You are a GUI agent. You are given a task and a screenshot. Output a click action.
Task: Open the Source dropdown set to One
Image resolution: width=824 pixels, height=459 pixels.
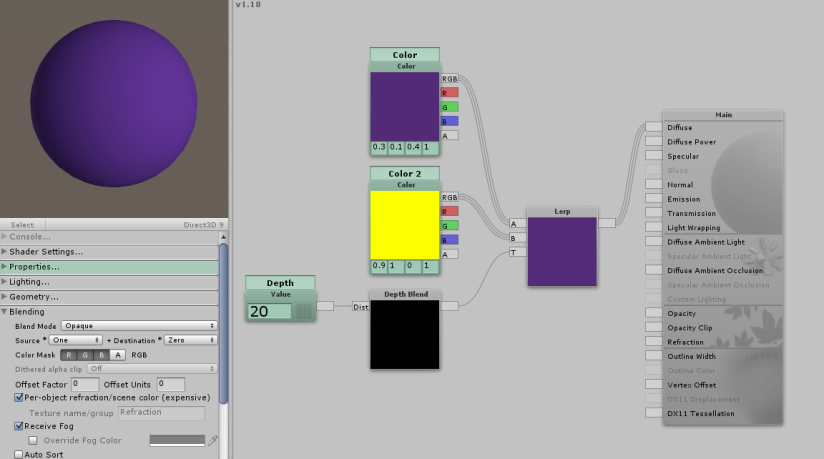pos(75,340)
